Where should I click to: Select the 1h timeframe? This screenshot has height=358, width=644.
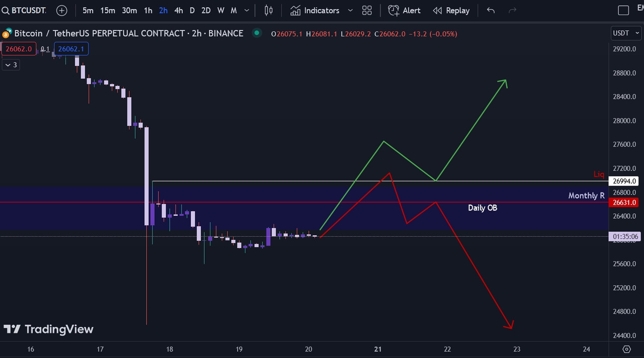pyautogui.click(x=148, y=10)
